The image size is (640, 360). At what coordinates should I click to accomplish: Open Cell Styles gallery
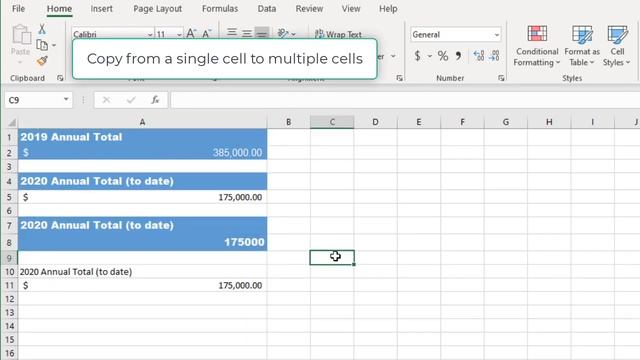(x=617, y=46)
